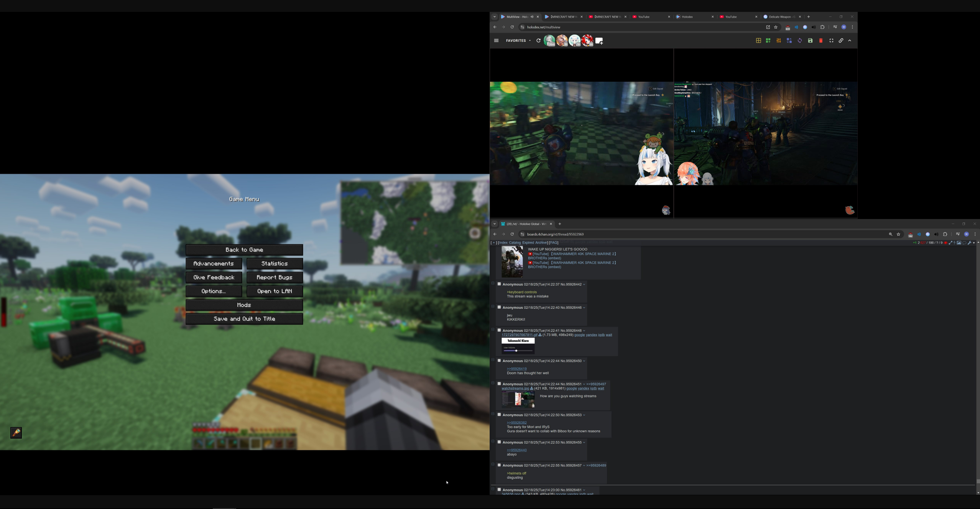Click the Holodex save layout icon
The width and height of the screenshot is (980, 509).
point(810,41)
